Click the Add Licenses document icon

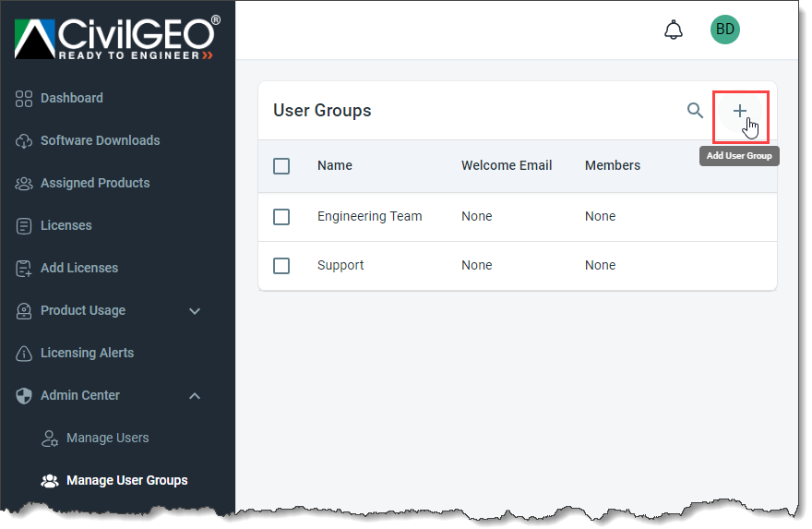click(x=24, y=269)
